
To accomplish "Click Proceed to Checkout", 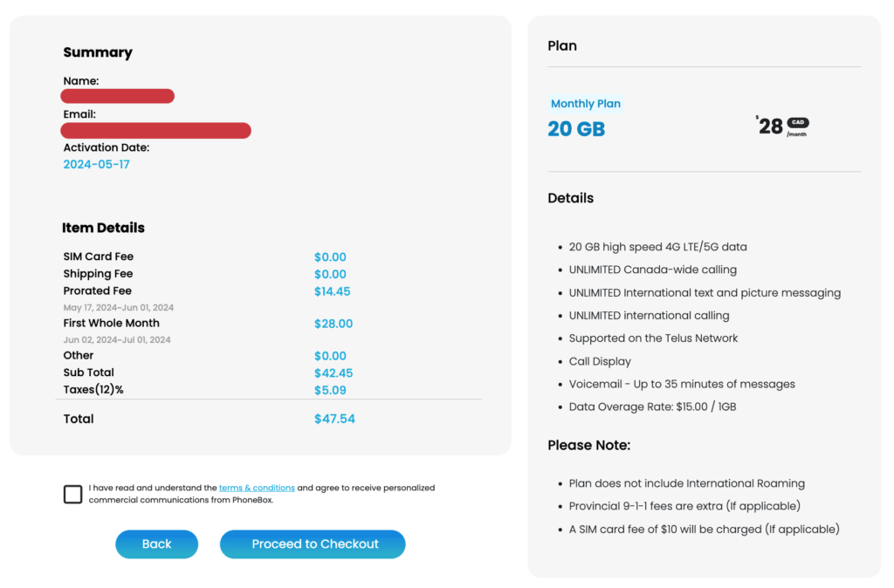I will pos(314,544).
